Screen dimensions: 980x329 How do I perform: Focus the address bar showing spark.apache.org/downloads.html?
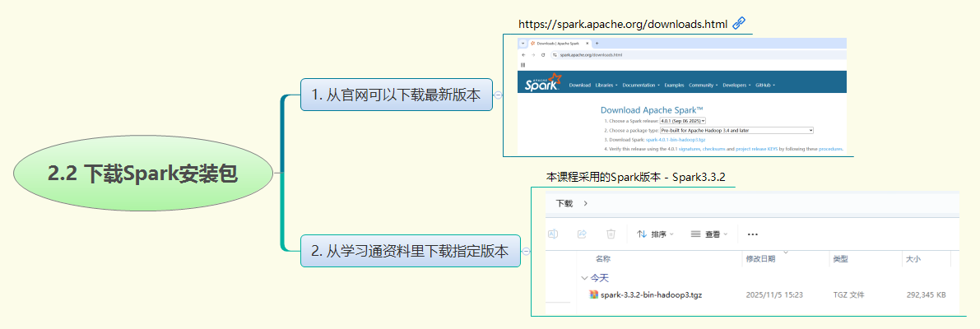click(699, 55)
